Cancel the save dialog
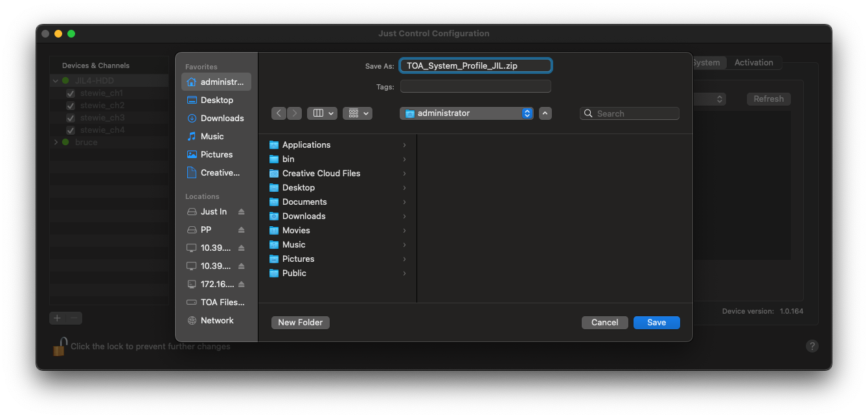 pos(604,322)
